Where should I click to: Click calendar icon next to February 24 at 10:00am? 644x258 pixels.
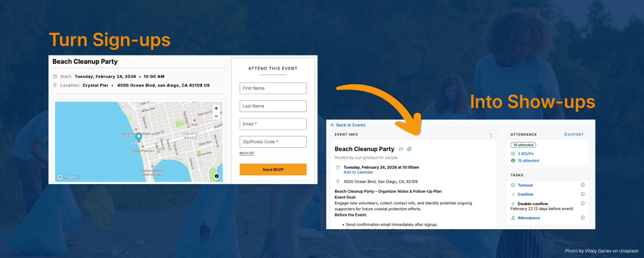[x=338, y=167]
